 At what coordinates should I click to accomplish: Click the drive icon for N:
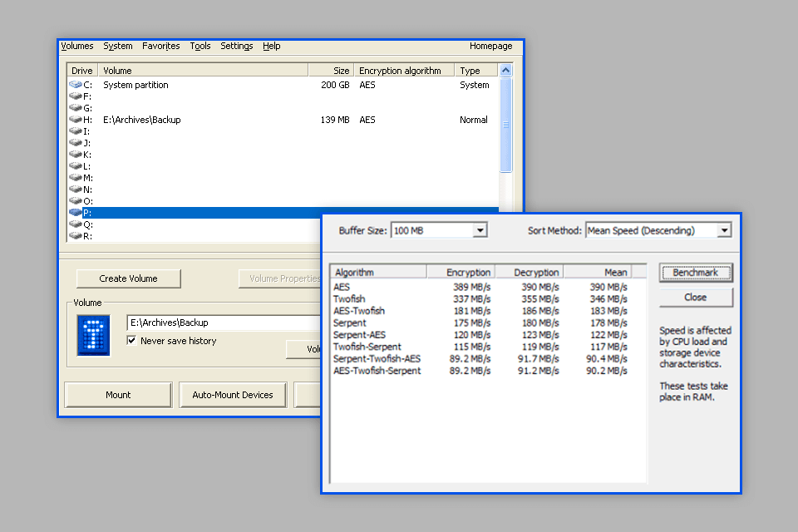(x=76, y=190)
